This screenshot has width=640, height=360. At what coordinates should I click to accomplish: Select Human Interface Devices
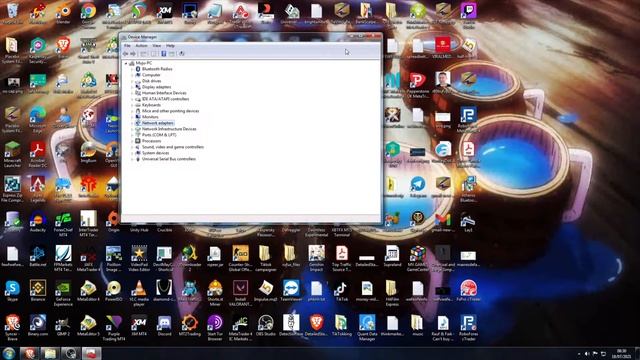164,93
